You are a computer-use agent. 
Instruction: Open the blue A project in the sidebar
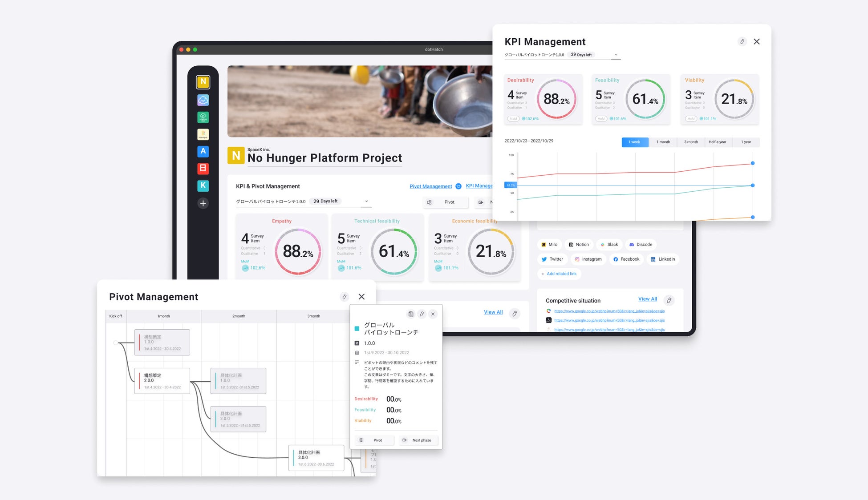[x=203, y=151]
